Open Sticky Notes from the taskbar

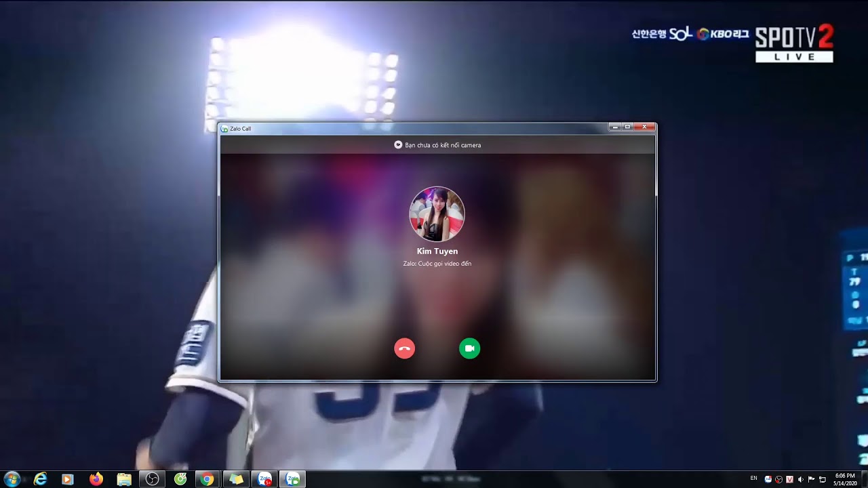[236, 479]
